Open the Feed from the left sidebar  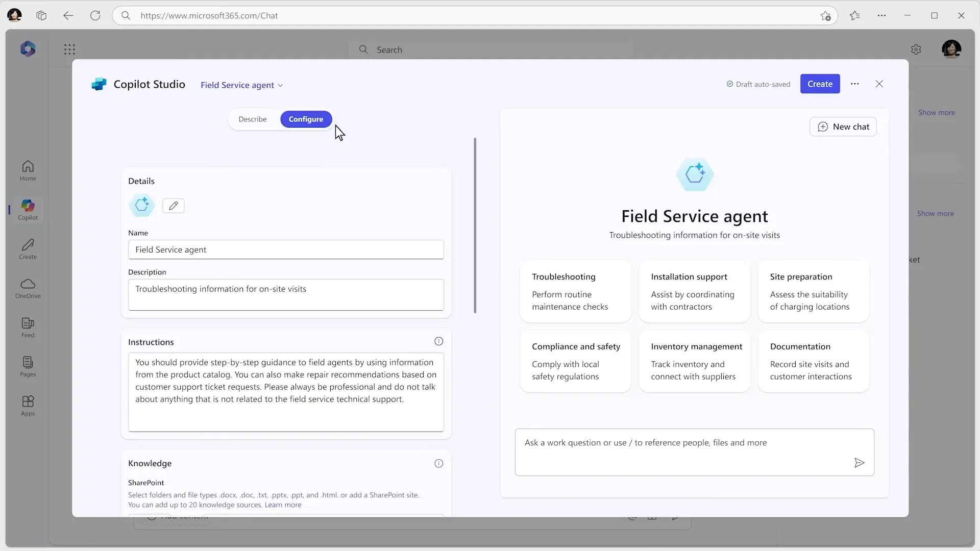point(28,327)
